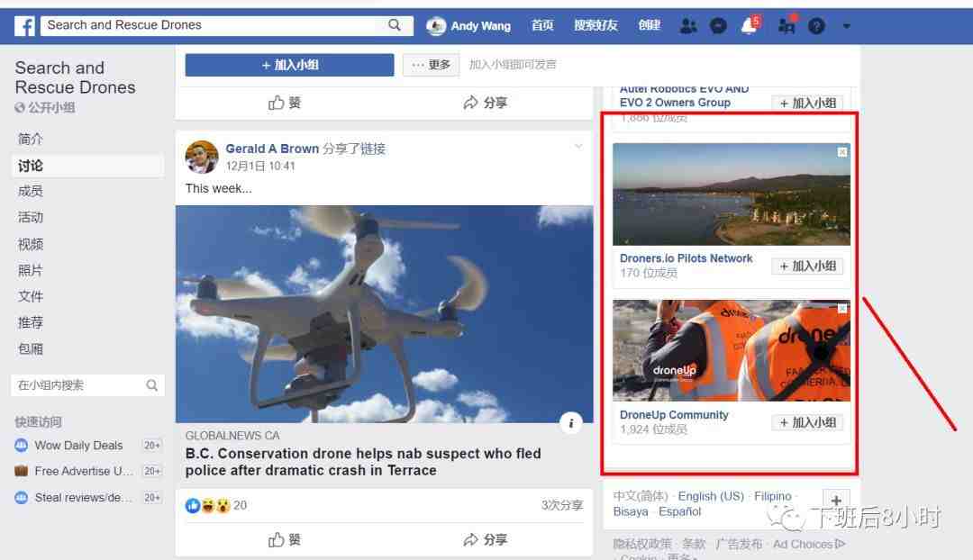This screenshot has width=973, height=560.
Task: Open the Wow Daily Deals shortcut
Action: click(x=78, y=446)
